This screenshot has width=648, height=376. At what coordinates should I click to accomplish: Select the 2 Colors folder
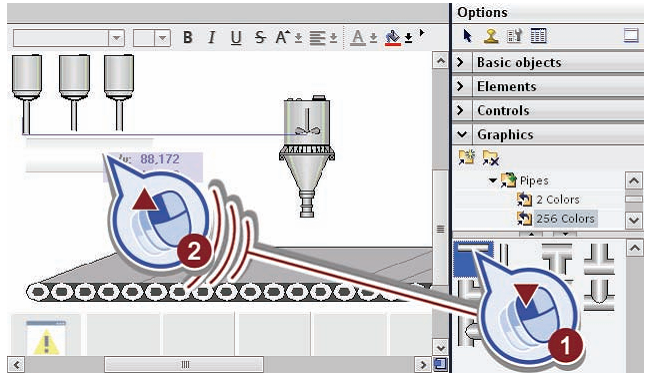548,199
